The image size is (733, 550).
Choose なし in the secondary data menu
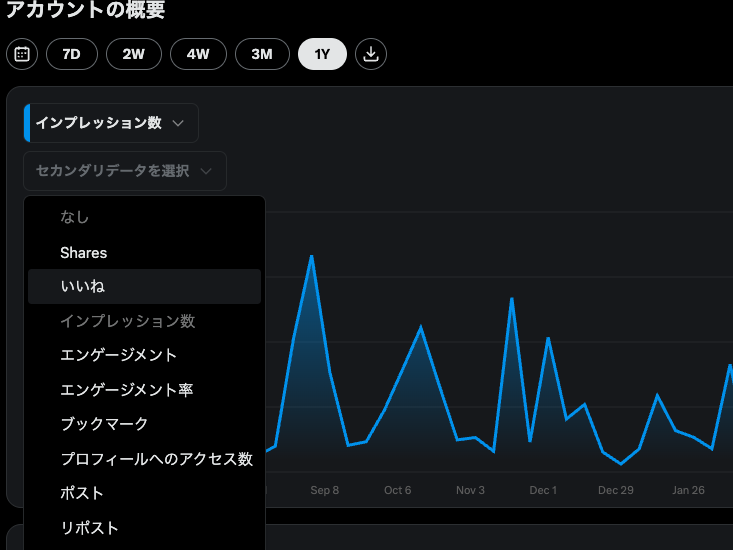coord(144,217)
